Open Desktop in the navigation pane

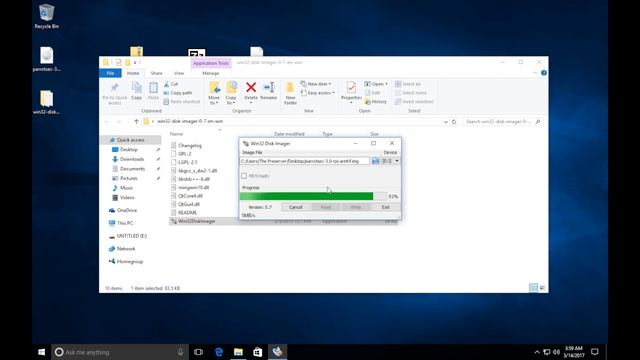[129, 150]
